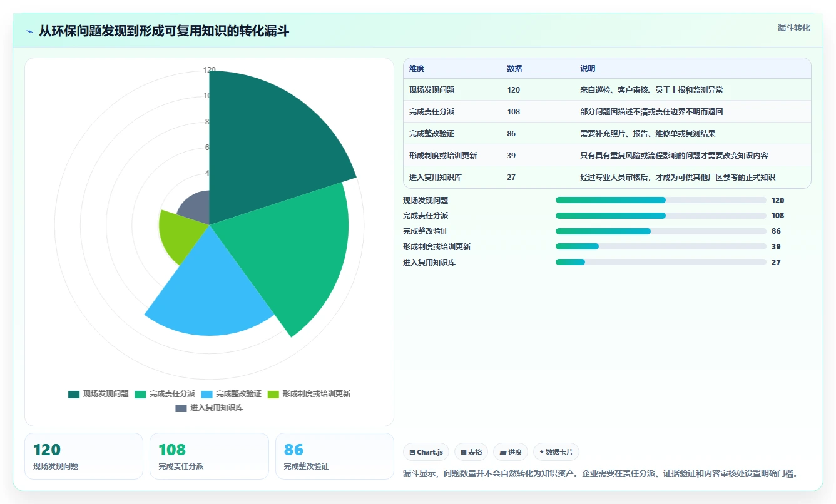Click the 维度 column header
This screenshot has height=504, width=836.
417,69
